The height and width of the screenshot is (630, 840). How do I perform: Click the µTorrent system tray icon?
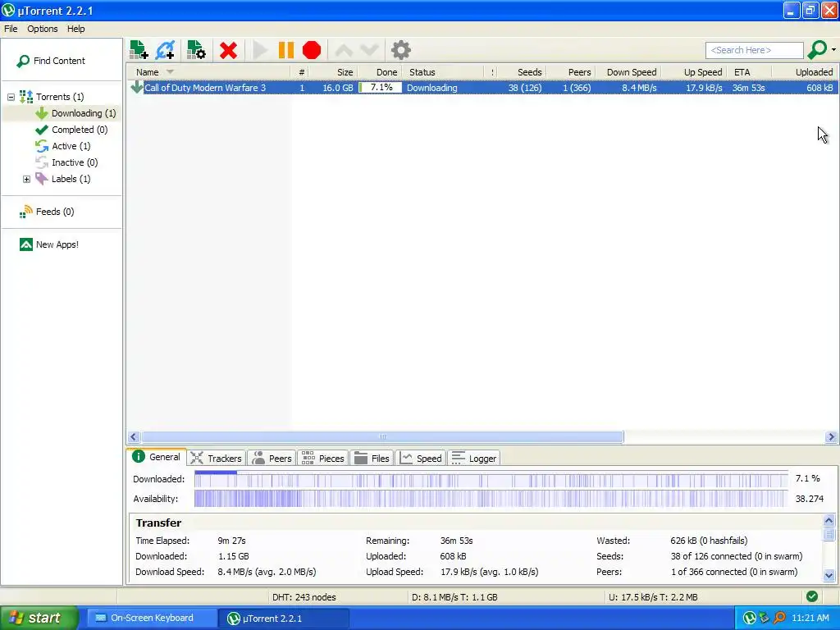pyautogui.click(x=749, y=619)
